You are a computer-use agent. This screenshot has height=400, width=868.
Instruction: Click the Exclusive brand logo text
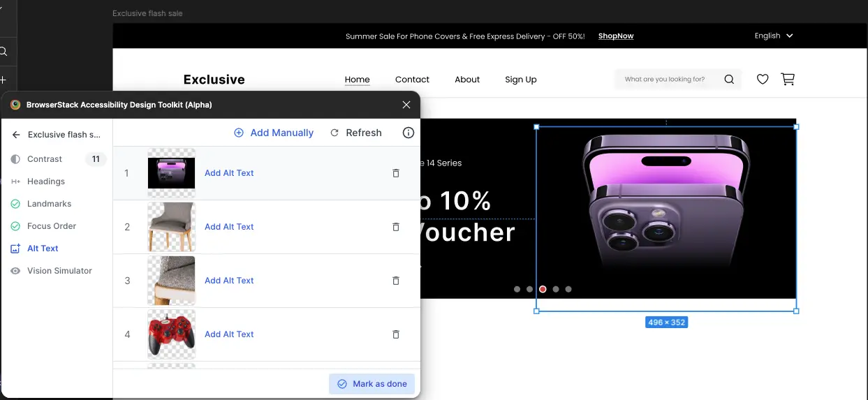[x=214, y=80]
